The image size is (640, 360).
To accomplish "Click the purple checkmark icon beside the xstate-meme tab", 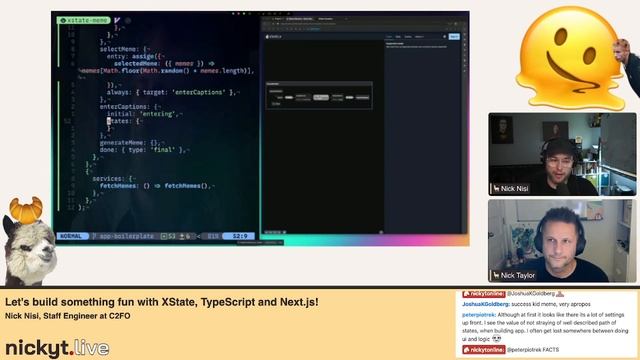I will click(118, 20).
